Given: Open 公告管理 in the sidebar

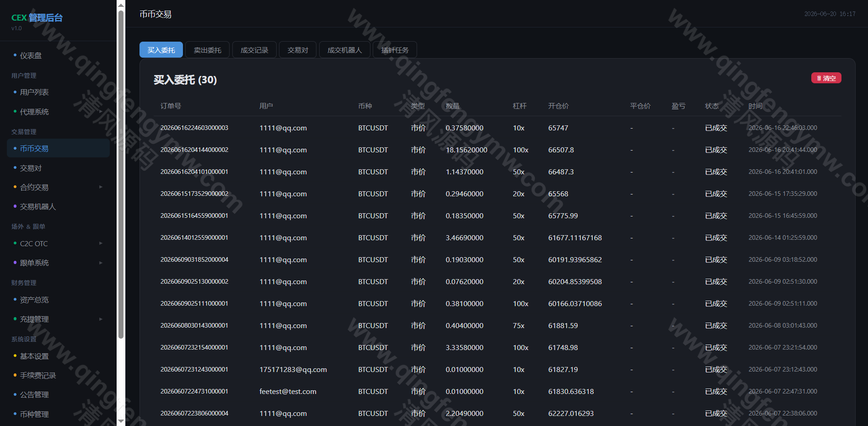Looking at the screenshot, I should tap(58, 394).
